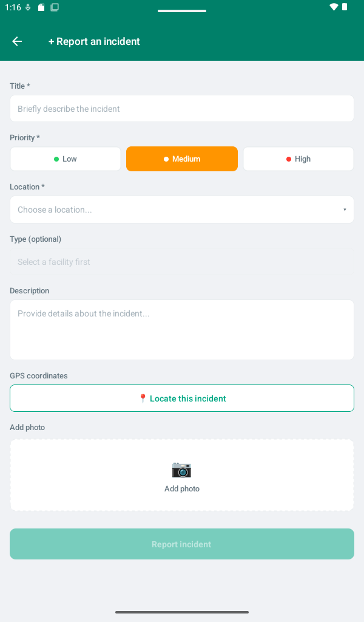Submit with Report incident button
This screenshot has width=364, height=622.
[x=182, y=544]
